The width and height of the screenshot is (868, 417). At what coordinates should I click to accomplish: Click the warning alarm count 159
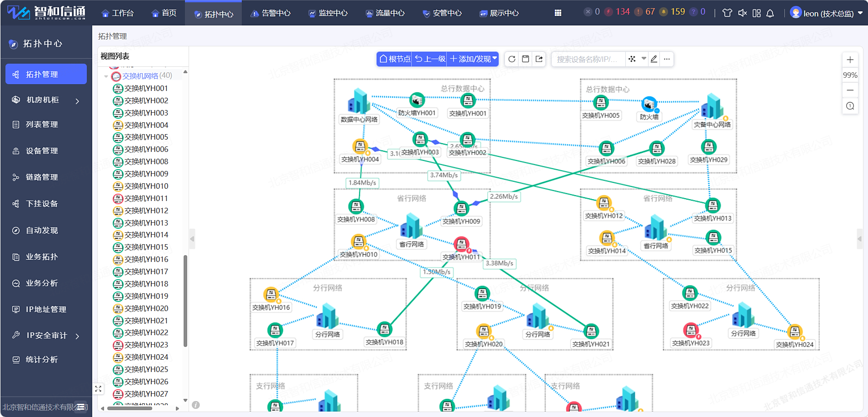pos(673,12)
